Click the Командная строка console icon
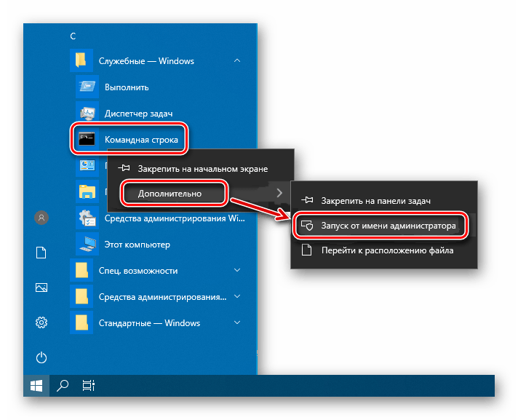 (87, 140)
